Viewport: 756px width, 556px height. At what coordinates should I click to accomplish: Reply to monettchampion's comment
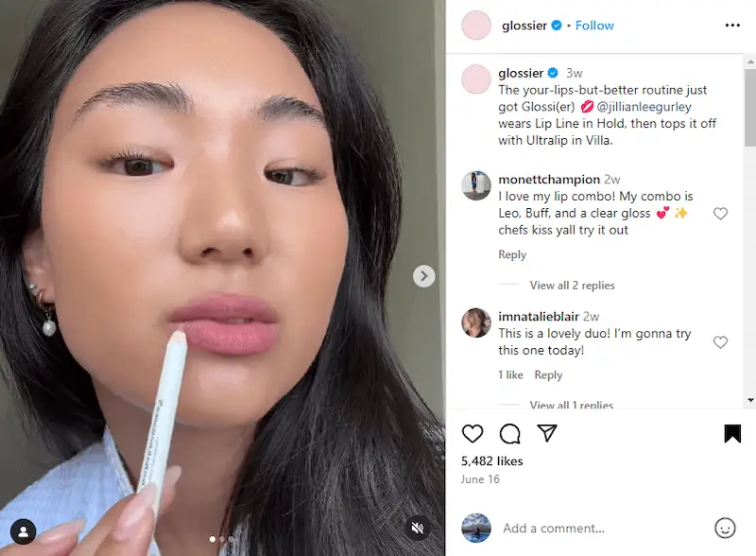[512, 254]
